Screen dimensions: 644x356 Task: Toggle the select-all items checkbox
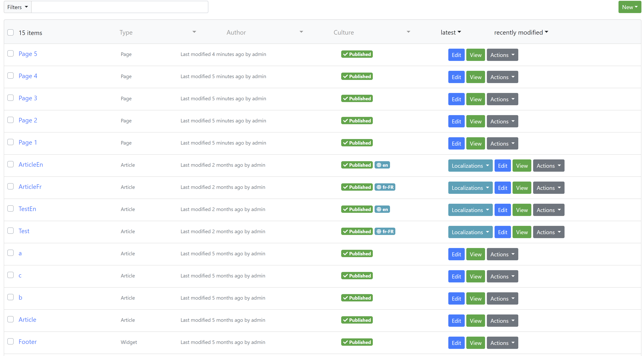pos(10,32)
